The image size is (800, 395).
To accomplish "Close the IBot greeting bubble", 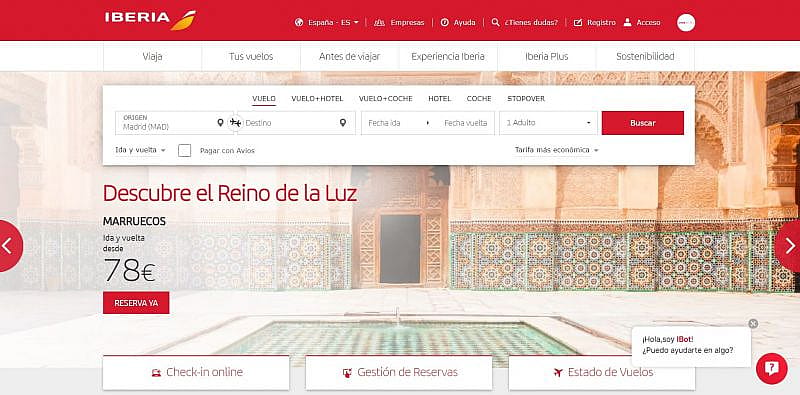I will pos(753,324).
